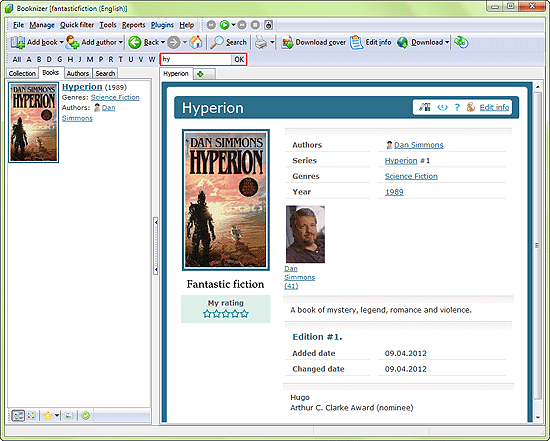550x441 pixels.
Task: Open the Quick filter menu
Action: coord(77,25)
